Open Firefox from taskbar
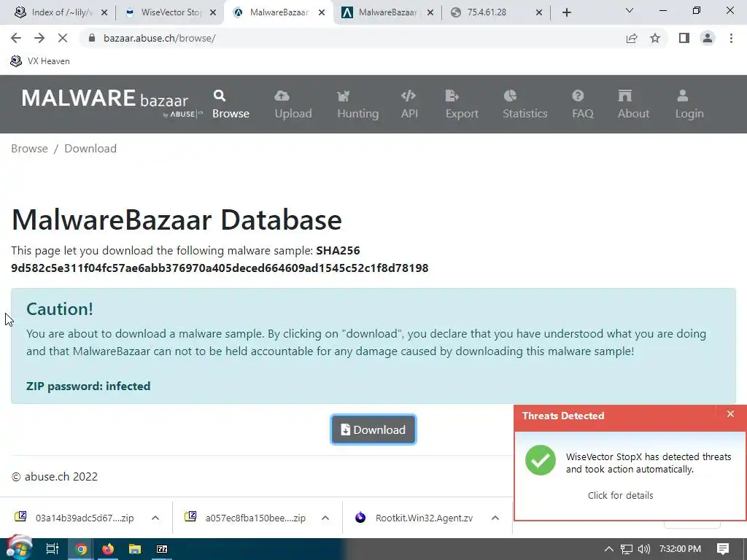 [108, 549]
